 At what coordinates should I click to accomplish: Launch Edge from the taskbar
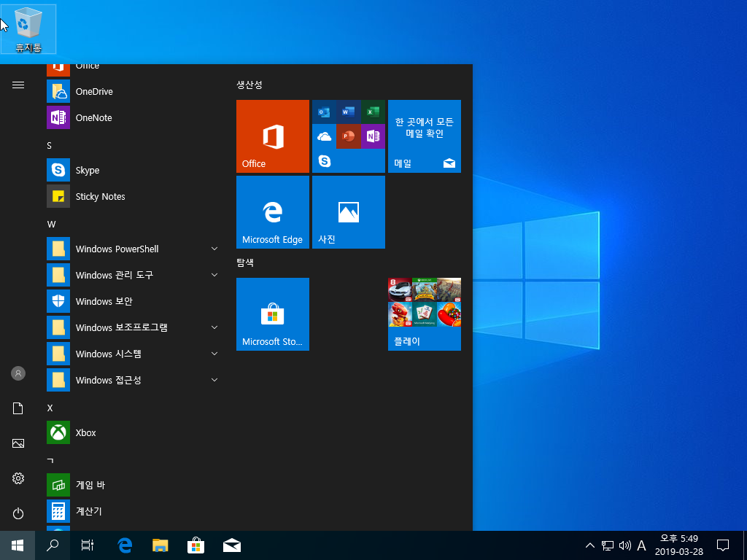[125, 545]
